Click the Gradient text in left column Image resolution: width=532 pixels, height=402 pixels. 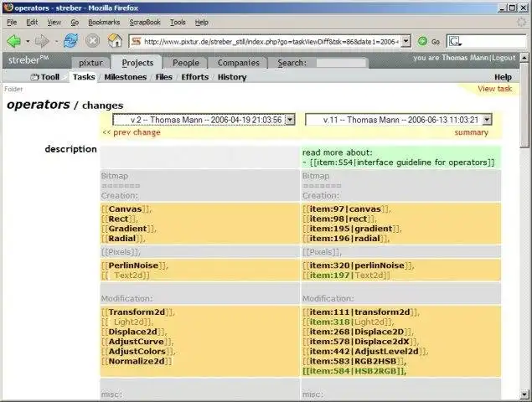[127, 229]
